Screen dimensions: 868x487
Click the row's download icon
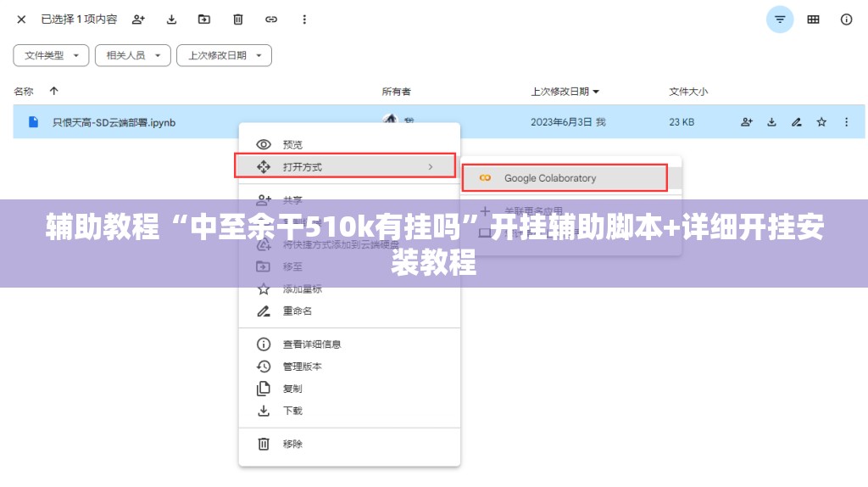pos(771,122)
